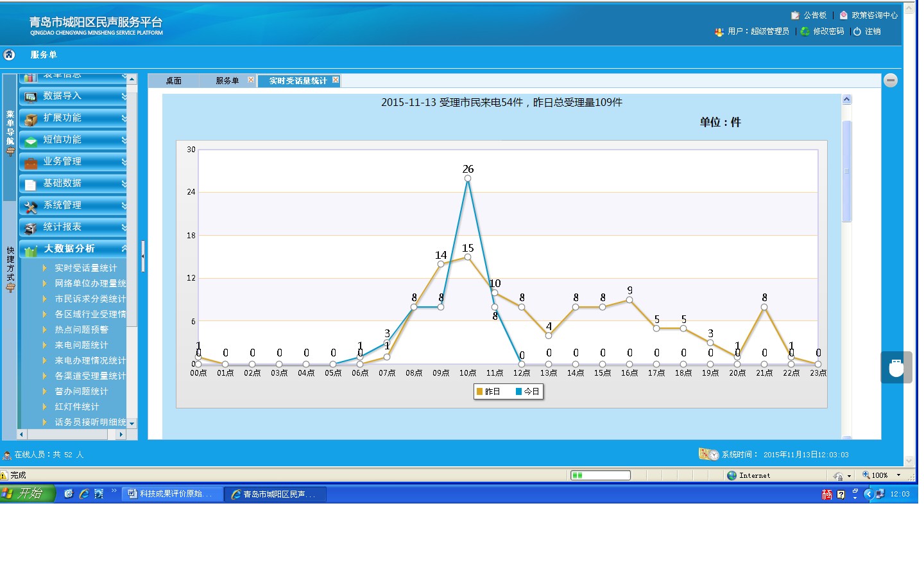The image size is (924, 578).
Task: Switch to the 桌面 tab
Action: (173, 81)
